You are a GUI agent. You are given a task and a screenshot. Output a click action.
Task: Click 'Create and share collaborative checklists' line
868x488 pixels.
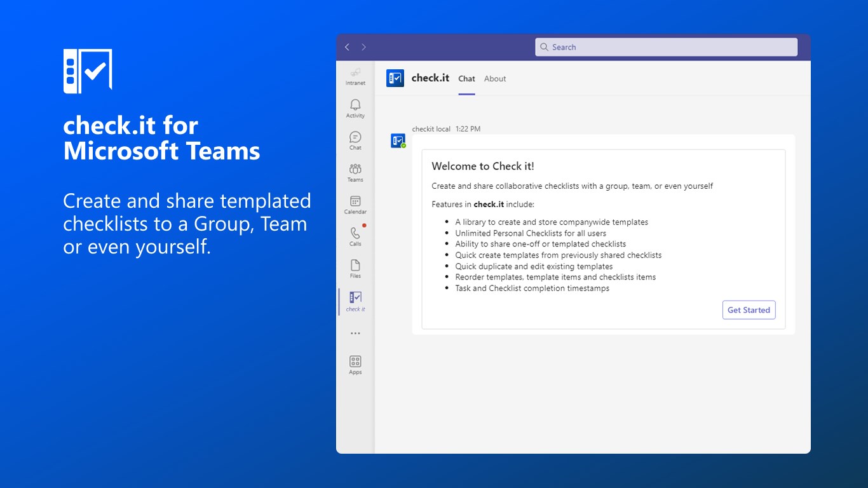572,186
